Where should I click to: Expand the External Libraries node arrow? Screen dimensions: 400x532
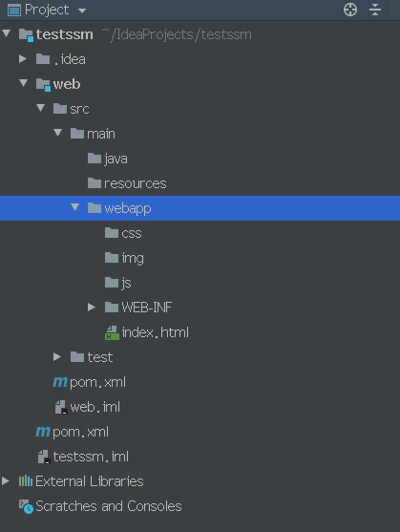tap(6, 481)
